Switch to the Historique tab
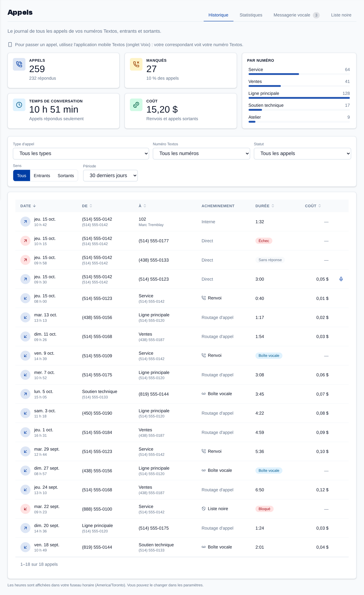Viewport: 364px width, 595px height. coord(218,15)
